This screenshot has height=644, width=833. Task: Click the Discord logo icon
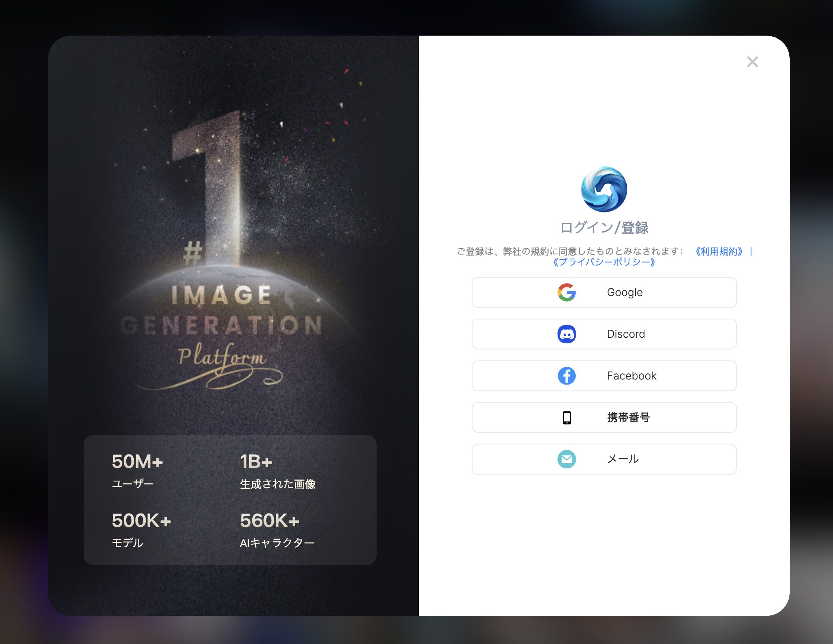(x=567, y=334)
